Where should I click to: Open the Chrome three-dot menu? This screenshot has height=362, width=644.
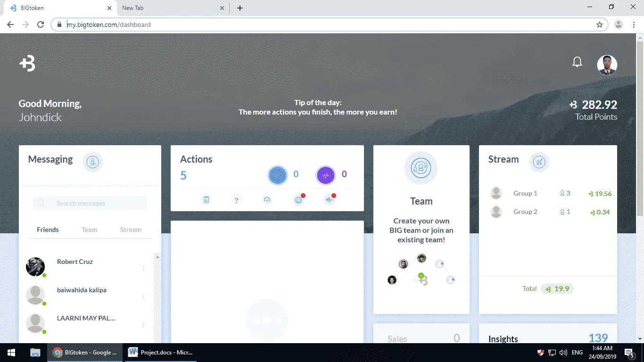click(634, 25)
